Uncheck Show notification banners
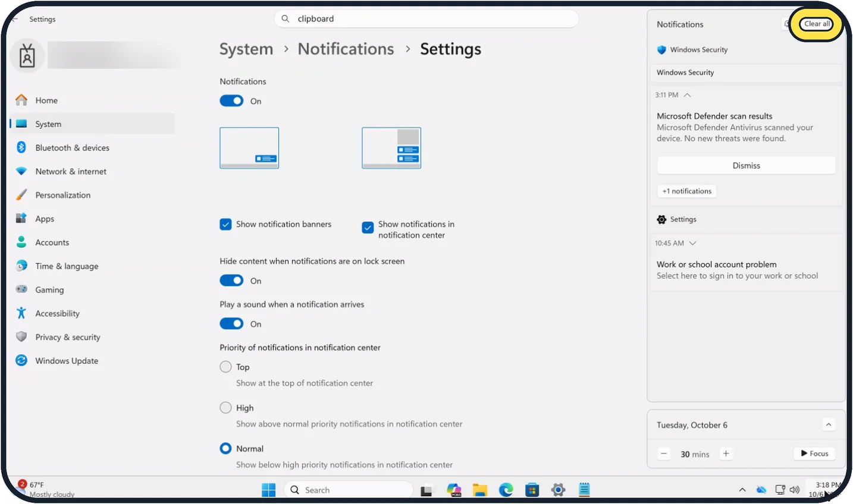The width and height of the screenshot is (853, 504). 225,224
